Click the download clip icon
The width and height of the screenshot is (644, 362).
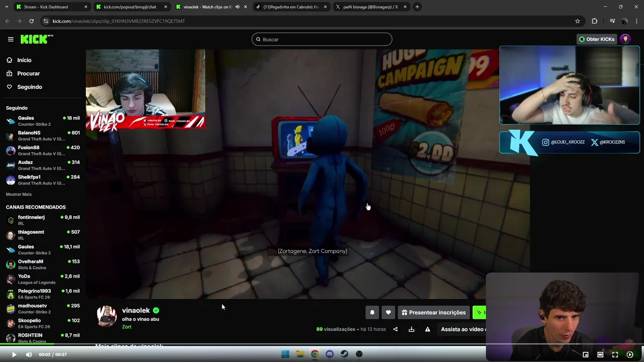point(412,329)
